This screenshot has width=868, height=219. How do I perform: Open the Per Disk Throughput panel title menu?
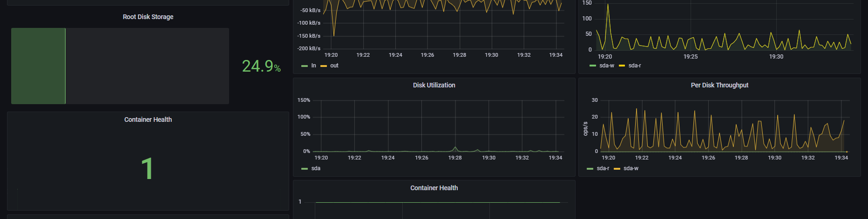click(x=719, y=85)
